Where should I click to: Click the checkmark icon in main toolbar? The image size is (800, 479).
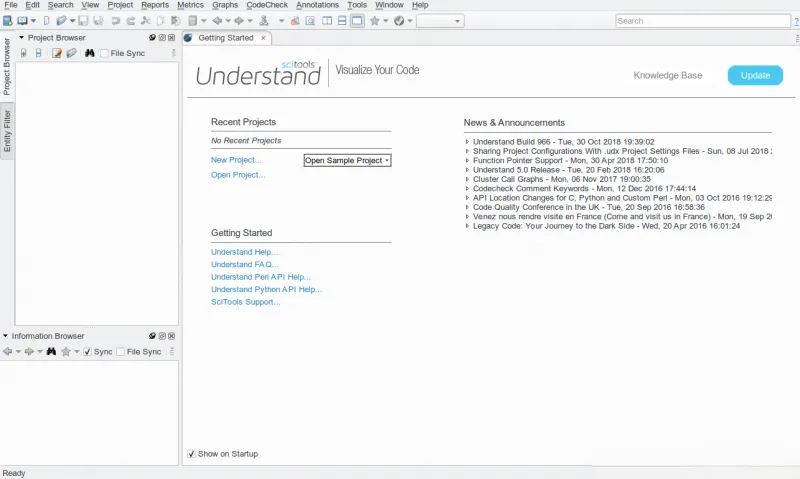click(399, 21)
